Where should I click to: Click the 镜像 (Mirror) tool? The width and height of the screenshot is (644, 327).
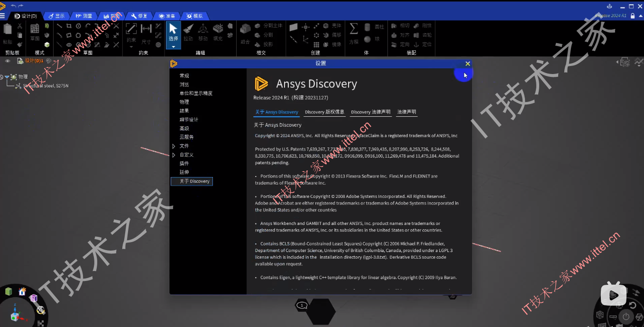[332, 45]
